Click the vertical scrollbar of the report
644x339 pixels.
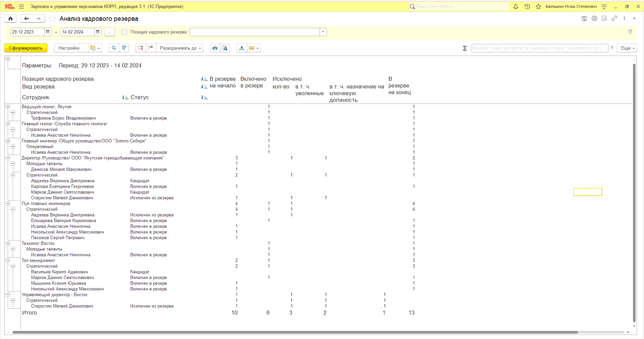coord(634,193)
